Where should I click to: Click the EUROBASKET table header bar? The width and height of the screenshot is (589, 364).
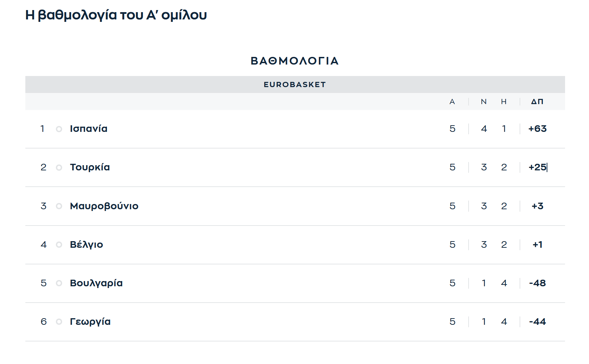(x=295, y=84)
